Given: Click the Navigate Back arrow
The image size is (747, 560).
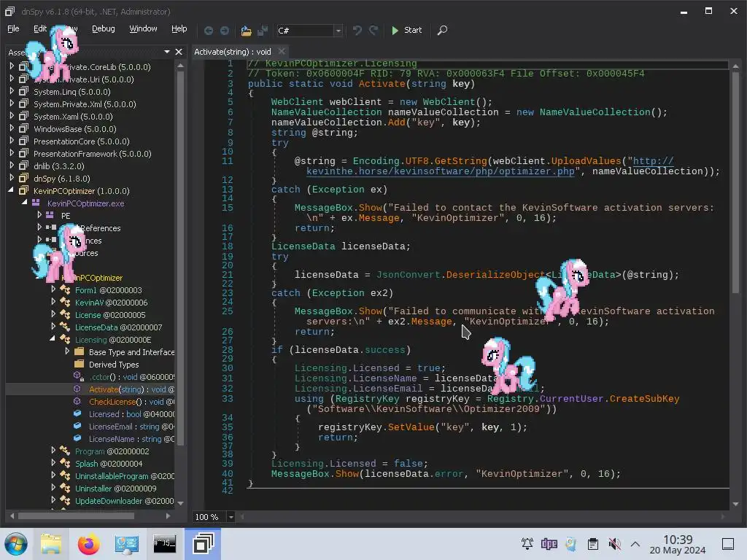Looking at the screenshot, I should (209, 31).
